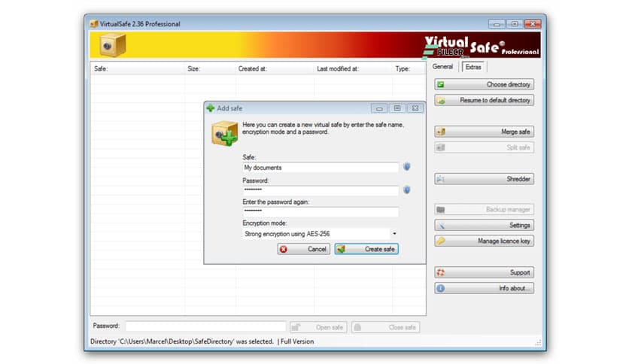Click the Open safe button icon
The width and height of the screenshot is (629, 364).
296,327
